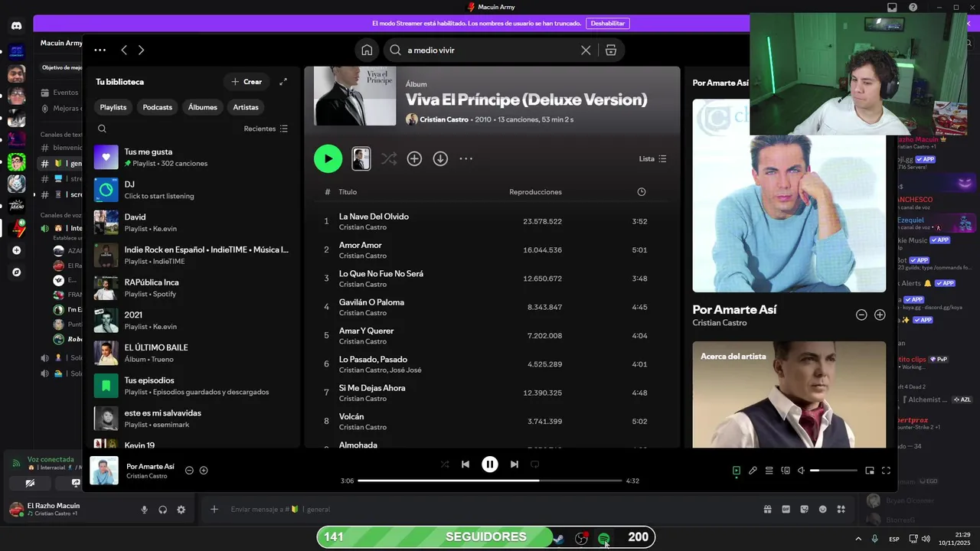Sort tracks by duration clock icon
The width and height of the screenshot is (980, 551).
tap(642, 192)
